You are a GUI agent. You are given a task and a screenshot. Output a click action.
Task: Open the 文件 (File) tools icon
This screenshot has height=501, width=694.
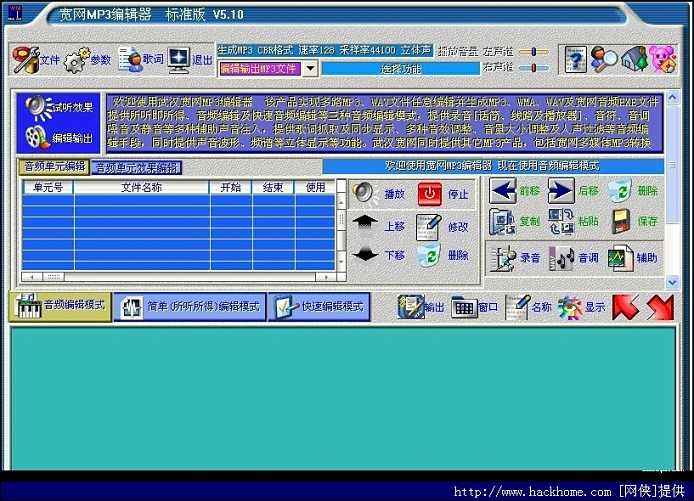pos(25,59)
